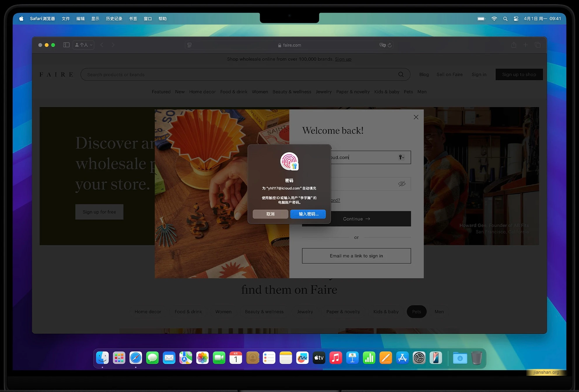Image resolution: width=579 pixels, height=392 pixels.
Task: Open the Apple TV app in the Dock
Action: (319, 358)
